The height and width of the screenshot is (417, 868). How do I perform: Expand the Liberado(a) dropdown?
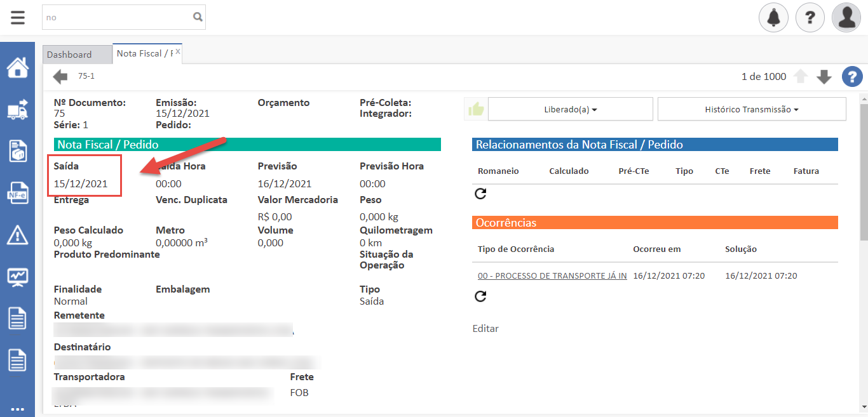(x=570, y=109)
